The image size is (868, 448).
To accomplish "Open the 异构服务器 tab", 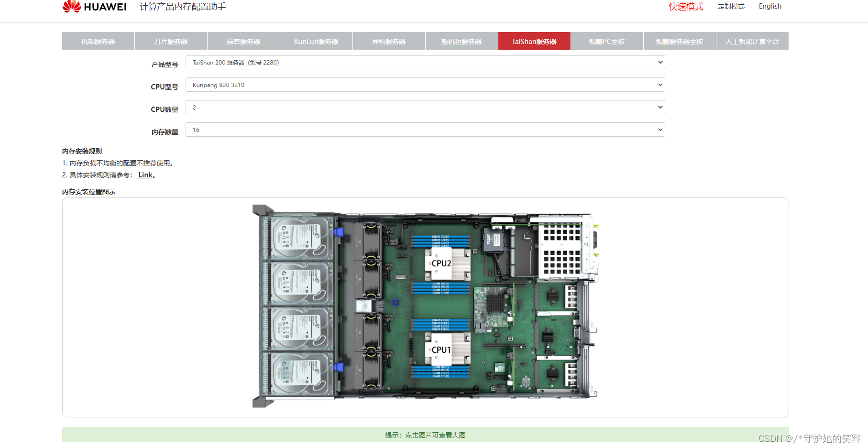I will click(389, 41).
